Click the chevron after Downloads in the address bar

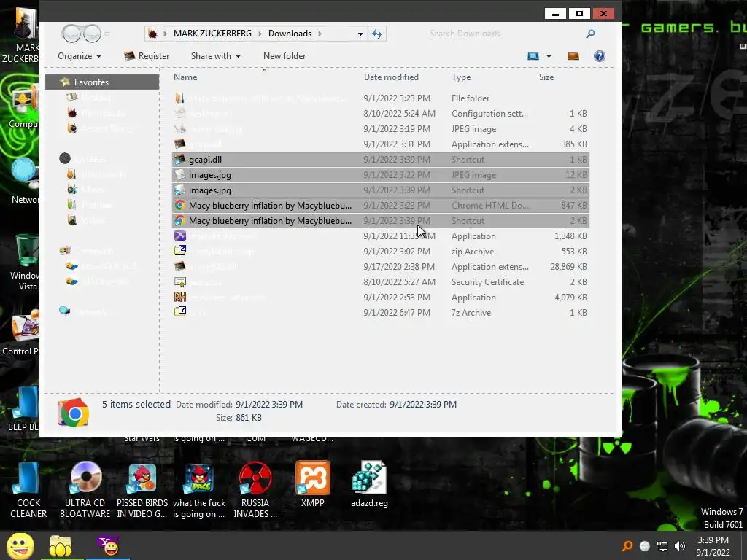click(x=320, y=34)
